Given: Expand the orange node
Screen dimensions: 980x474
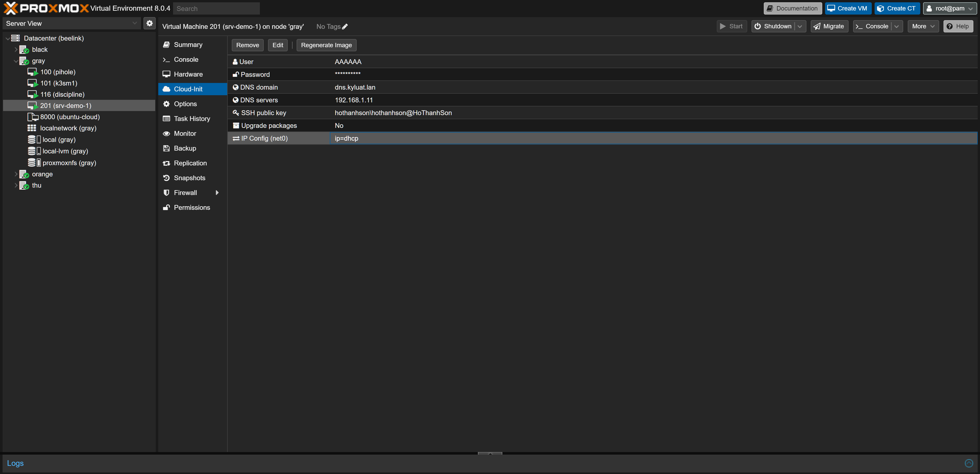Looking at the screenshot, I should (16, 174).
